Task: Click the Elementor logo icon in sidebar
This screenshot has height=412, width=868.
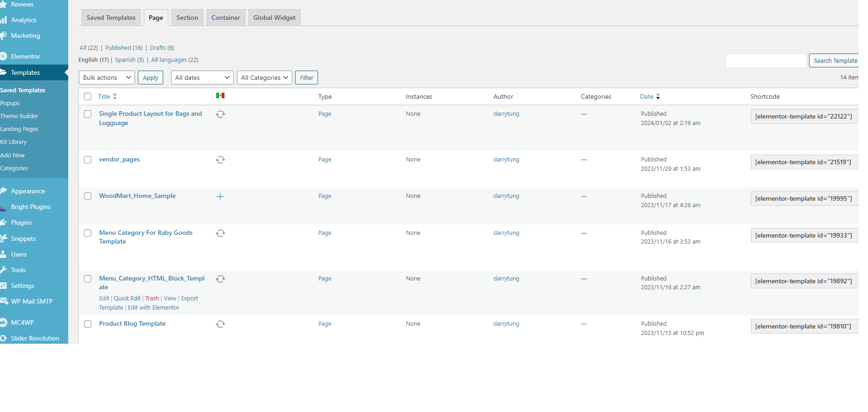Action: click(x=3, y=56)
